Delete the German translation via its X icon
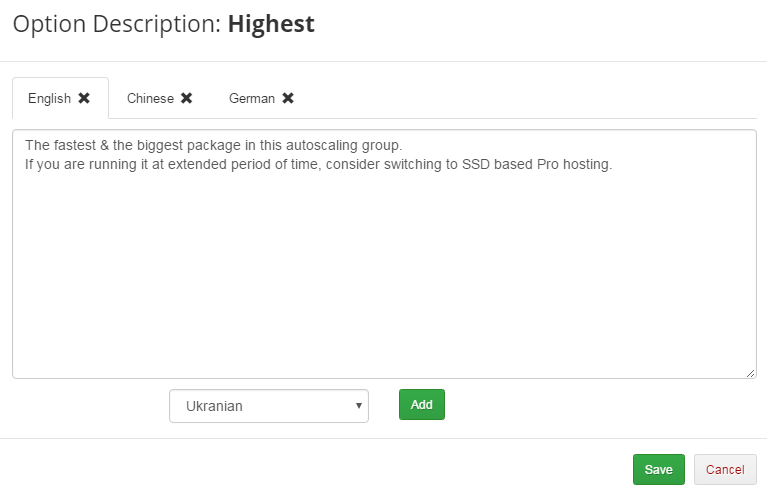This screenshot has height=494, width=767. (288, 98)
